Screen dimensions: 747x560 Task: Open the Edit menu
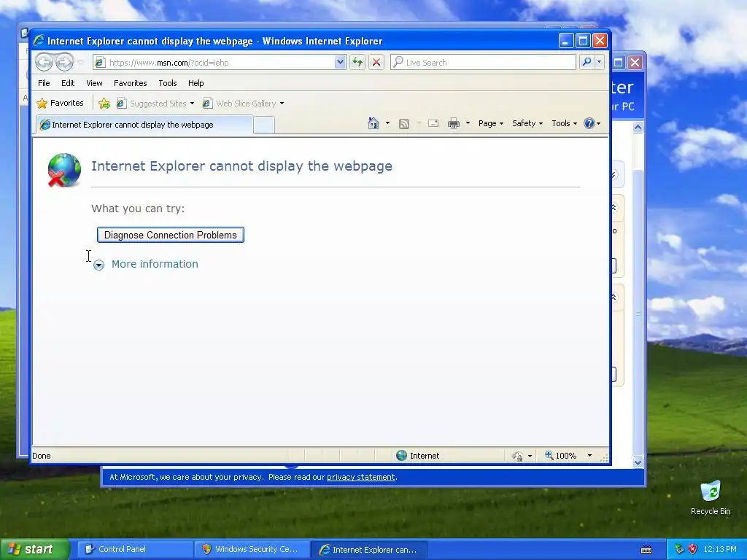[x=68, y=83]
